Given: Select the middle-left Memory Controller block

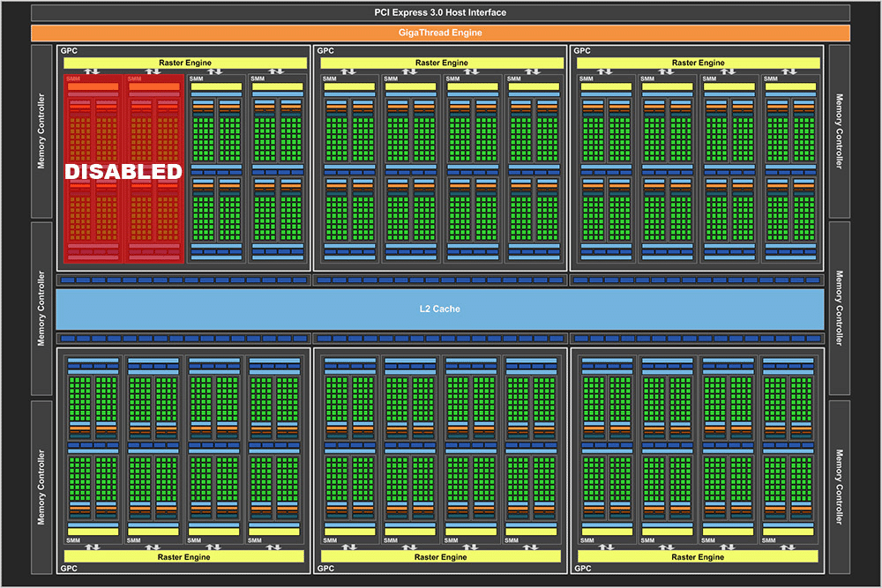Looking at the screenshot, I should pyautogui.click(x=41, y=309).
